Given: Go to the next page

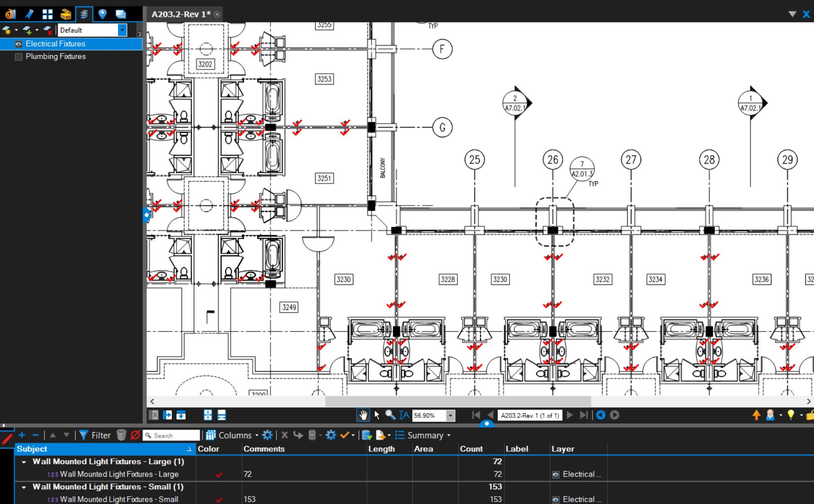Looking at the screenshot, I should pos(570,415).
